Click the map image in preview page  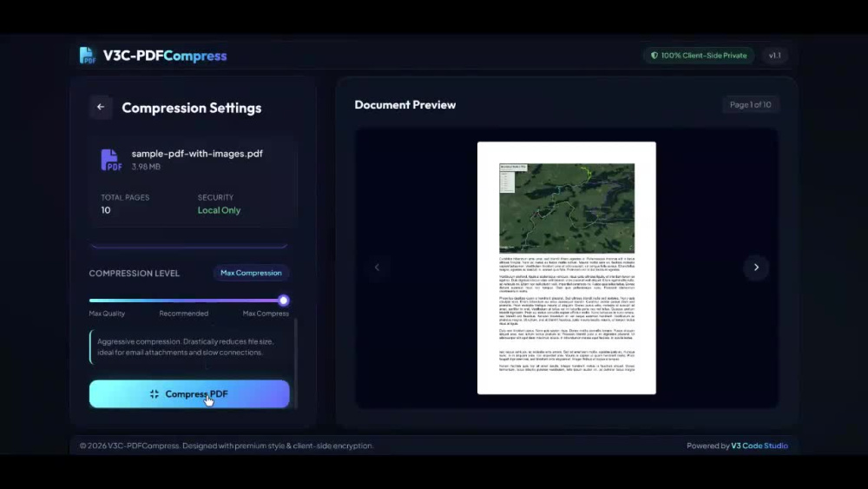pyautogui.click(x=567, y=208)
